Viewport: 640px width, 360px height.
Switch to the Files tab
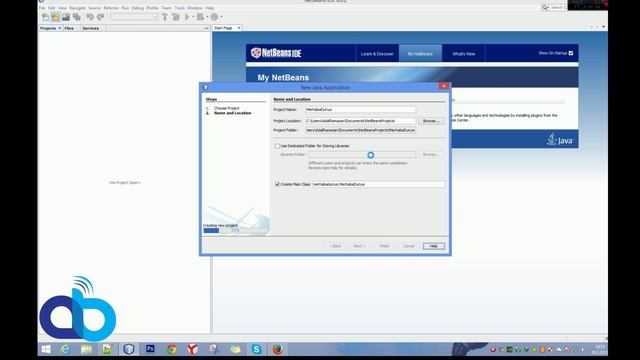pos(69,28)
